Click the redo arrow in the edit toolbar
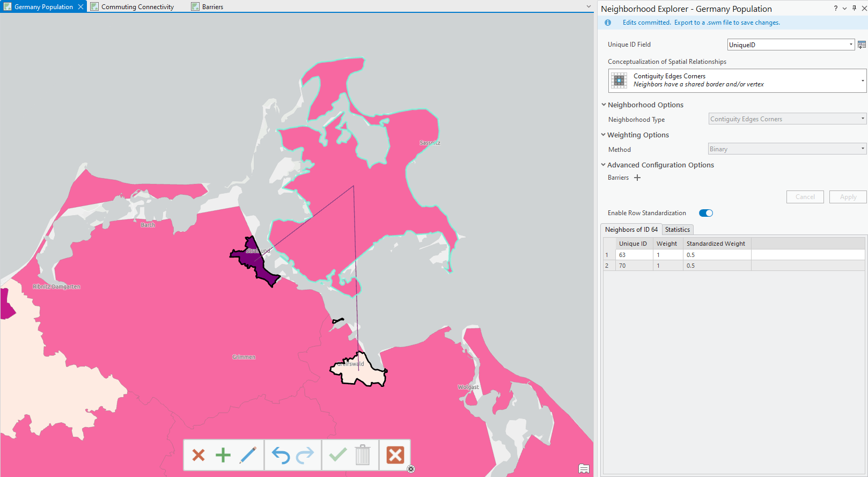Viewport: 868px width, 477px height. coord(305,455)
